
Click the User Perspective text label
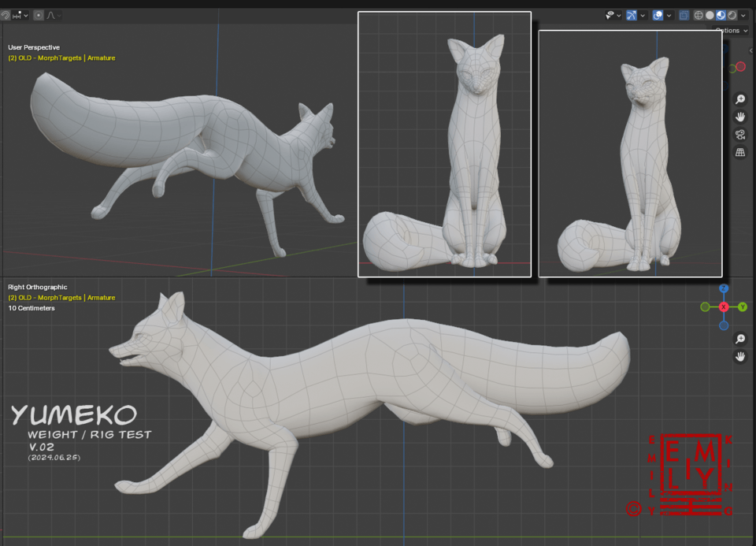coord(32,47)
